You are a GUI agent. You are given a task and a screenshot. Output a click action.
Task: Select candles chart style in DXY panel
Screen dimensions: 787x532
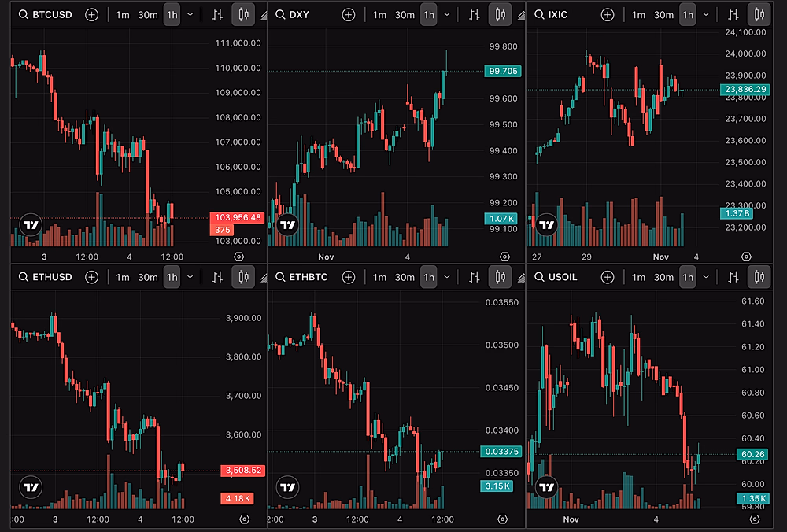(500, 15)
